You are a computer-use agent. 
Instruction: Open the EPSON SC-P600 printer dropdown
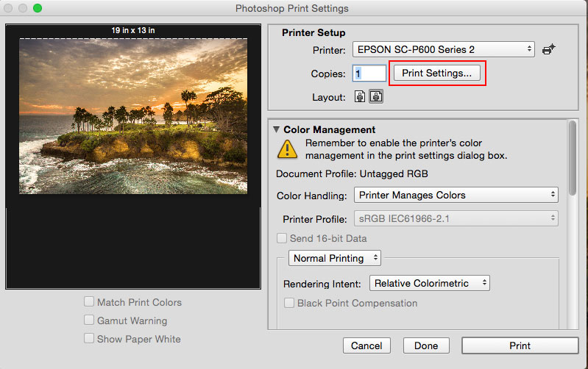pyautogui.click(x=443, y=49)
